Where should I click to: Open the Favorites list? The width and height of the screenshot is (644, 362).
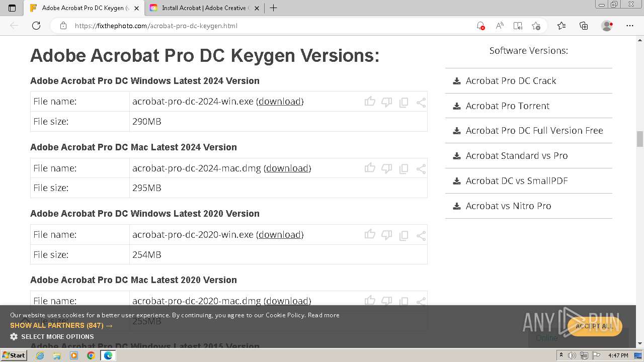click(x=561, y=26)
